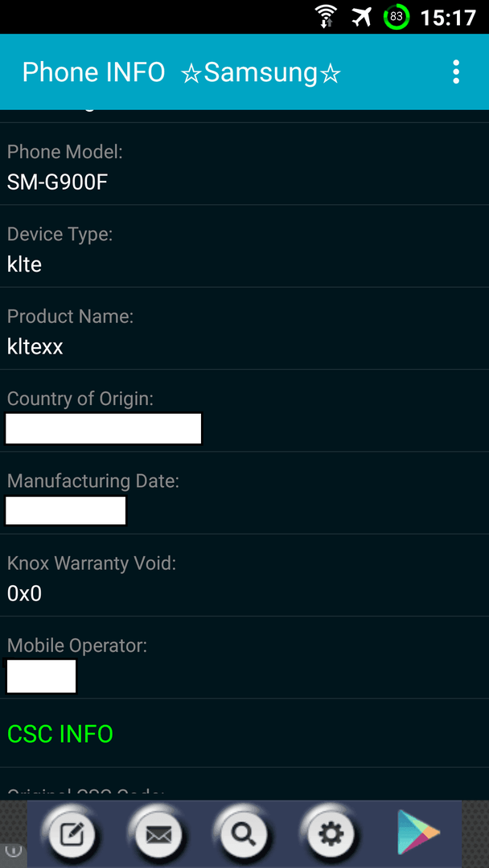This screenshot has width=489, height=868.
Task: Tap the Manufacturing Date entry
Action: (244, 493)
